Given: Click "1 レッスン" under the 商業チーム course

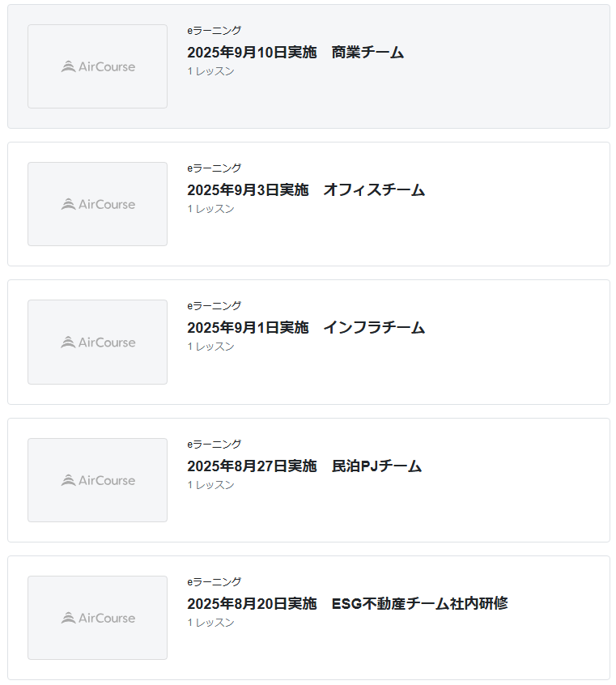Looking at the screenshot, I should pos(210,71).
